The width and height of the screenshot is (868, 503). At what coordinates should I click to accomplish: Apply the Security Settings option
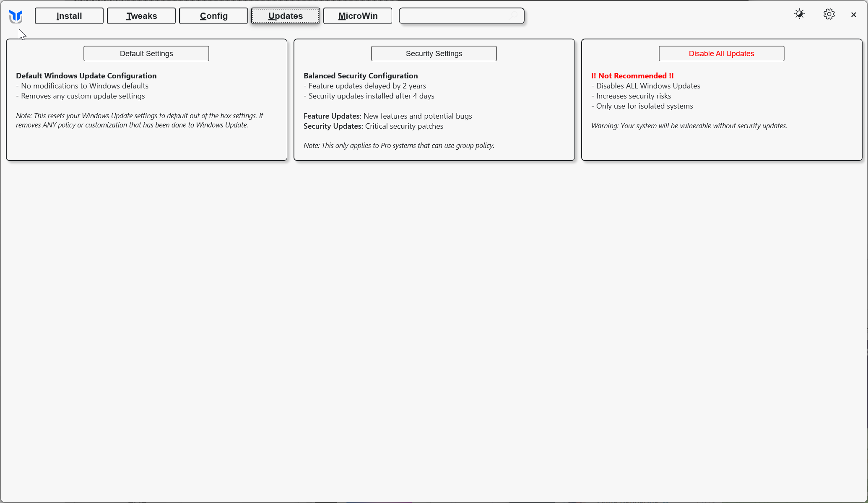[x=434, y=54]
